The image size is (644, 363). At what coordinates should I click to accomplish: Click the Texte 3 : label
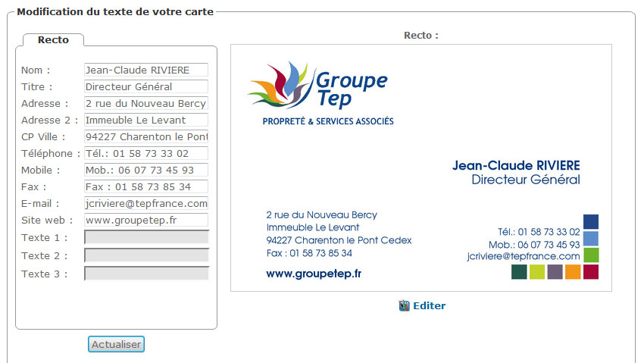tap(45, 274)
